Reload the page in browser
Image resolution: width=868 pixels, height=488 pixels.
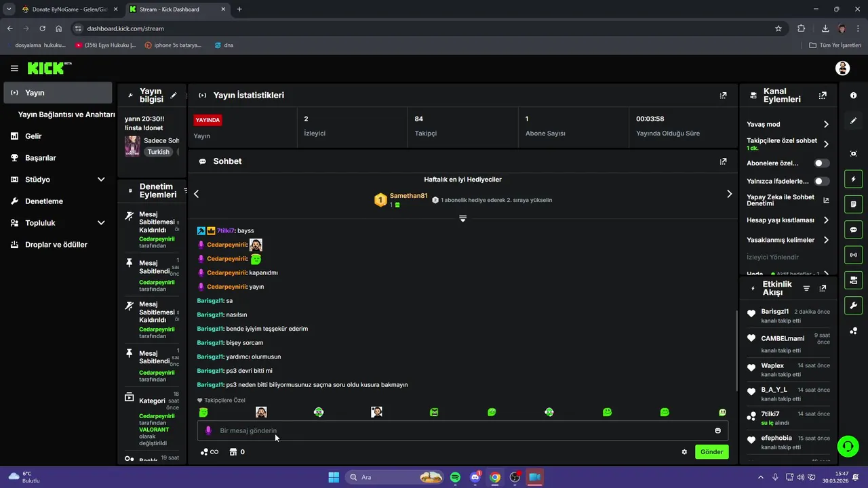[x=42, y=28]
